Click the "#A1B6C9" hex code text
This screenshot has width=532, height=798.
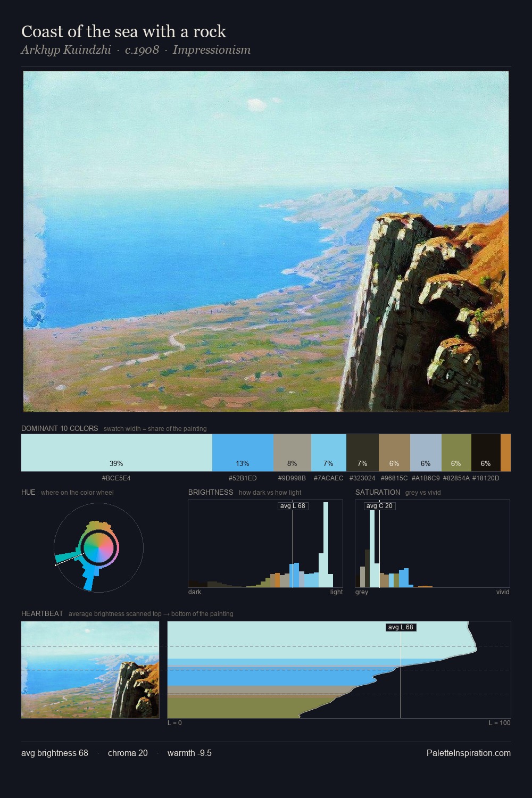(x=426, y=478)
